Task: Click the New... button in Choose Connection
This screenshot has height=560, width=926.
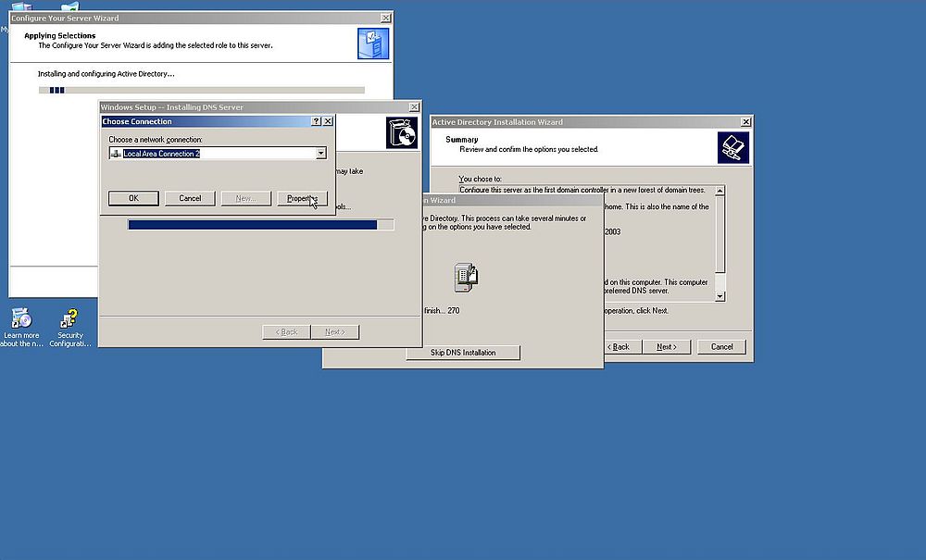Action: [245, 198]
